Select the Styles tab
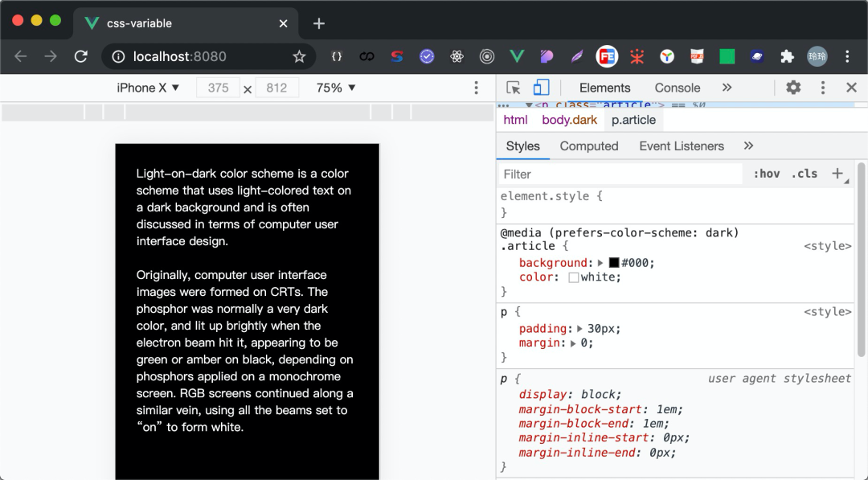Screen dimensions: 868x480 pyautogui.click(x=522, y=146)
